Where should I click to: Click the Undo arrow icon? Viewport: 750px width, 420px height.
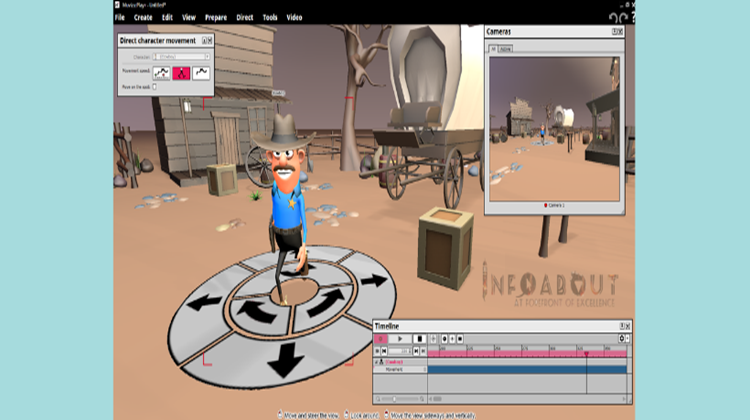click(613, 18)
